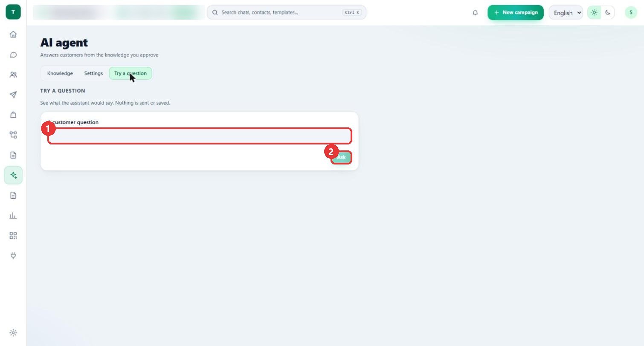The height and width of the screenshot is (346, 644).
Task: Switch to dark theme with the moon toggle
Action: point(608,12)
